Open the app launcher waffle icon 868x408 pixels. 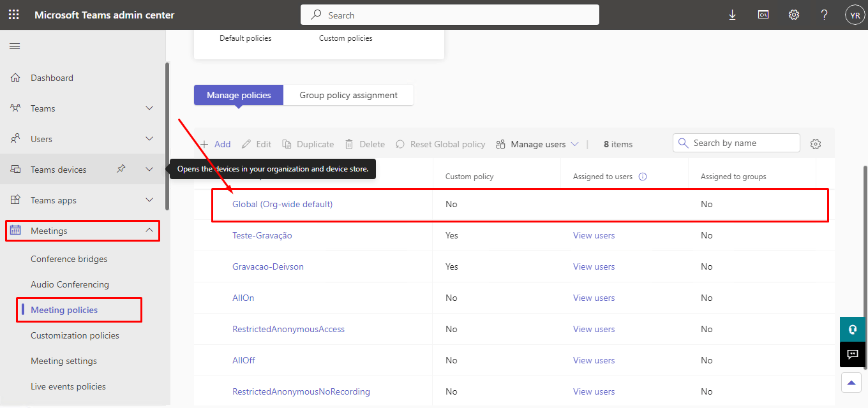click(x=14, y=15)
